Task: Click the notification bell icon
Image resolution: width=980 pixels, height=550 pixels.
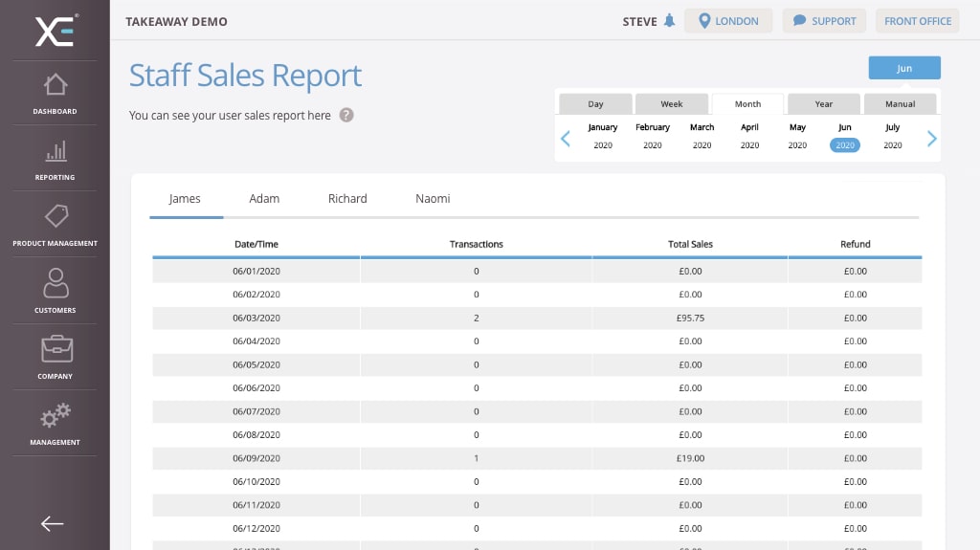Action: pyautogui.click(x=669, y=21)
